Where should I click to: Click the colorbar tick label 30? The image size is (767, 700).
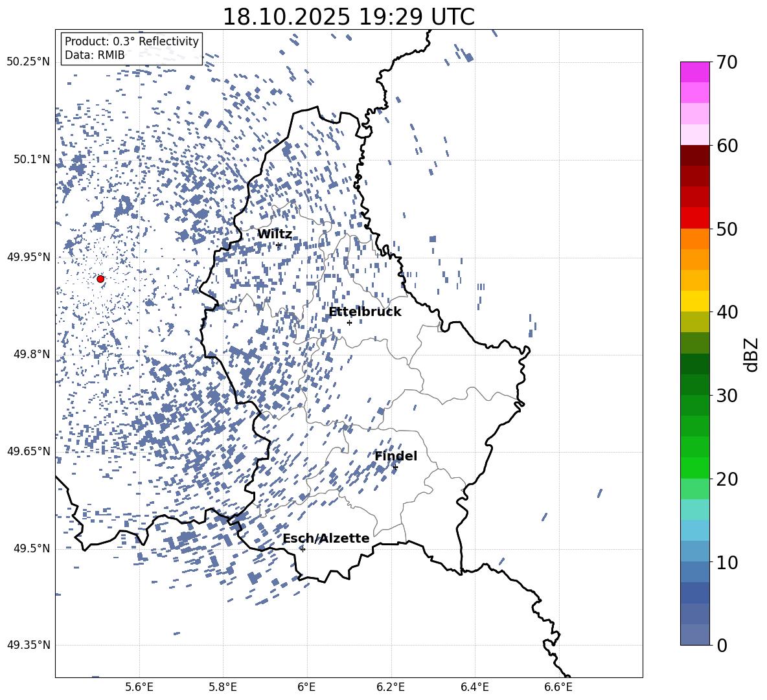click(726, 396)
